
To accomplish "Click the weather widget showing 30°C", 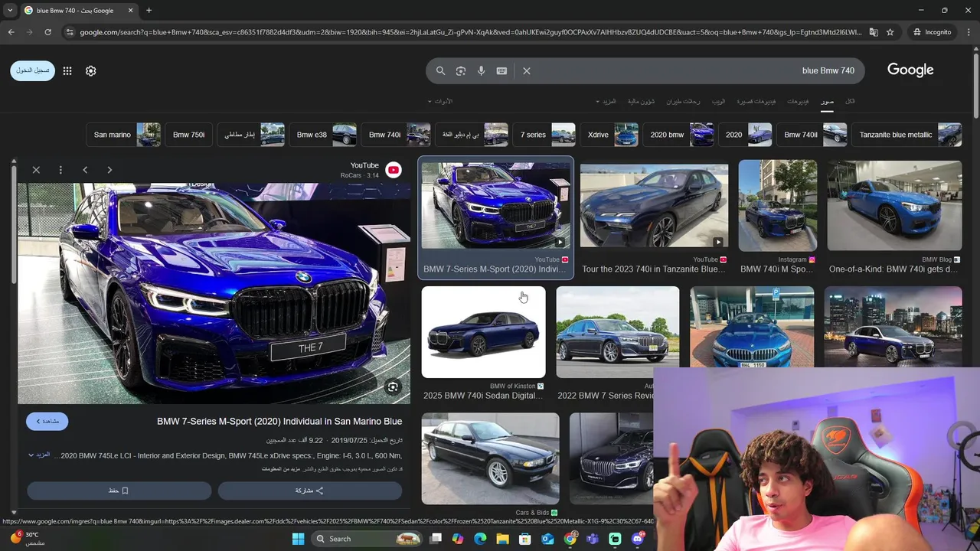I will 28,538.
